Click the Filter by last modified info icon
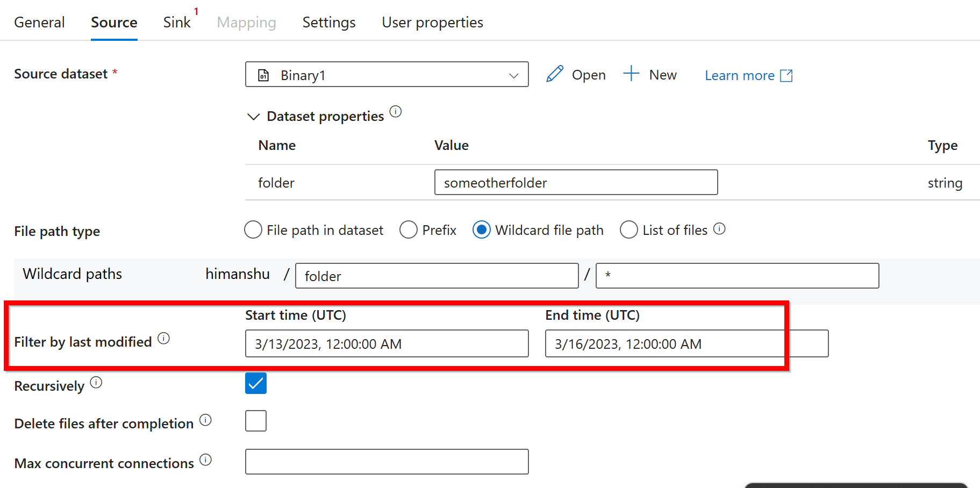This screenshot has width=980, height=488. point(165,339)
